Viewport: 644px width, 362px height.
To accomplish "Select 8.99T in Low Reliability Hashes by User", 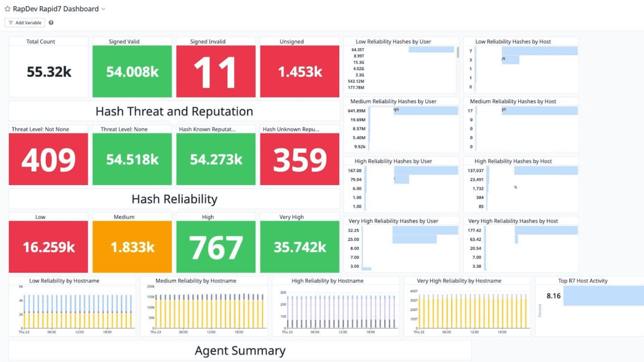I will 359,56.
